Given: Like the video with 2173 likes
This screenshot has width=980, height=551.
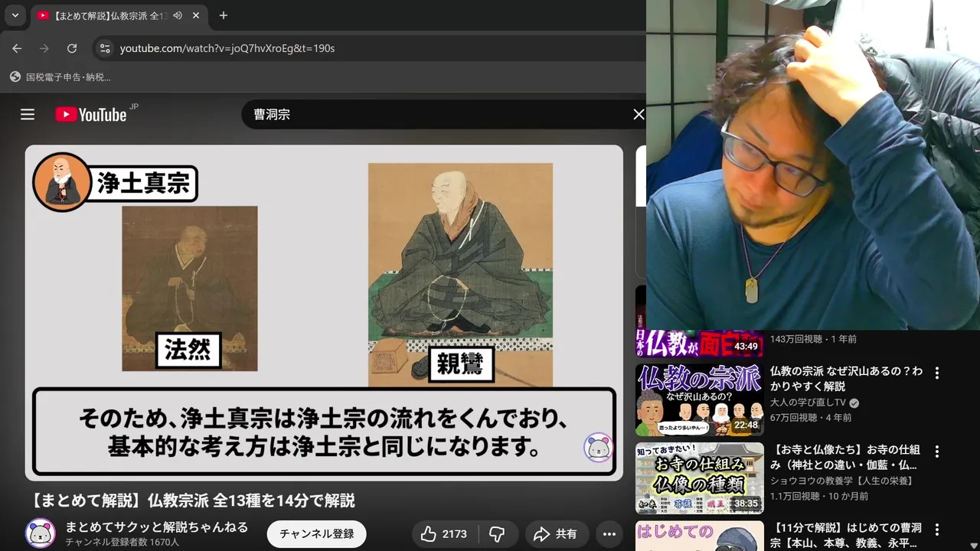Looking at the screenshot, I should click(446, 533).
